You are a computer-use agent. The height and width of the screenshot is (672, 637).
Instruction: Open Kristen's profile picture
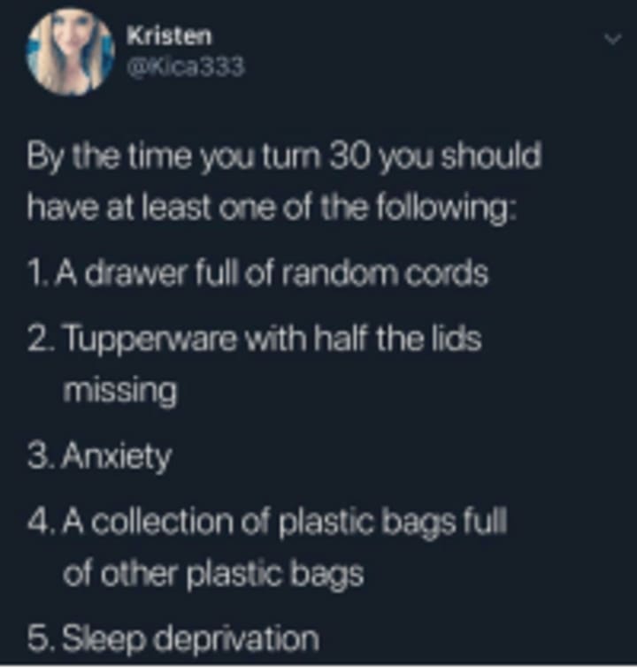[71, 52]
